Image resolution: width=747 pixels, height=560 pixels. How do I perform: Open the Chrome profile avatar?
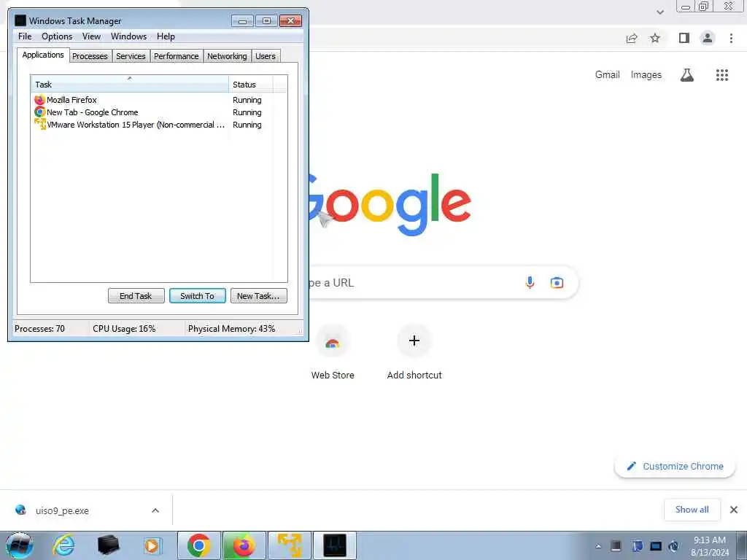pyautogui.click(x=708, y=38)
